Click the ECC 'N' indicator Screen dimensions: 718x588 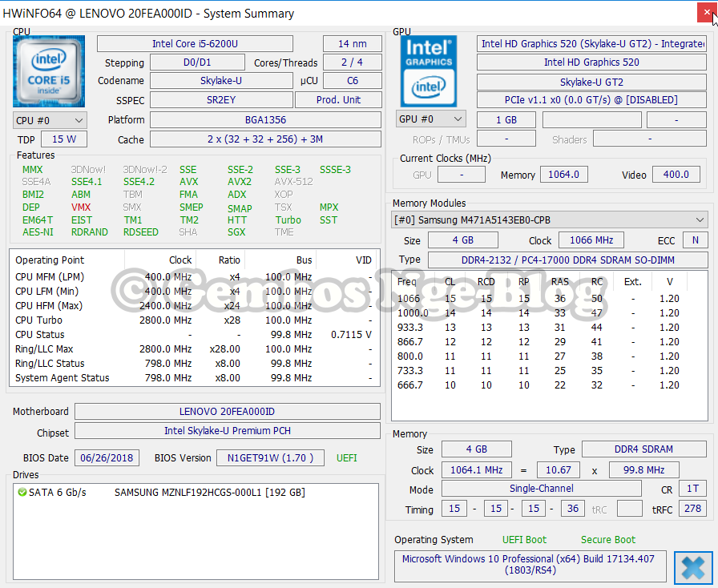(x=694, y=240)
